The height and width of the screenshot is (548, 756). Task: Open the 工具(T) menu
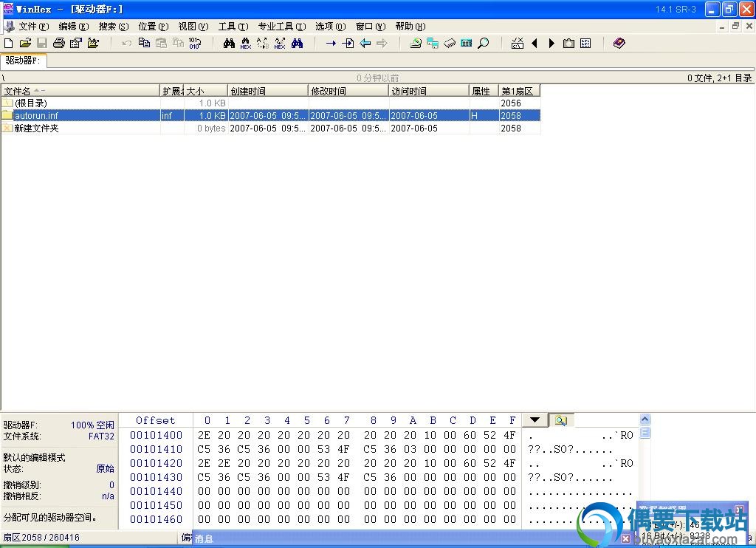coord(233,27)
